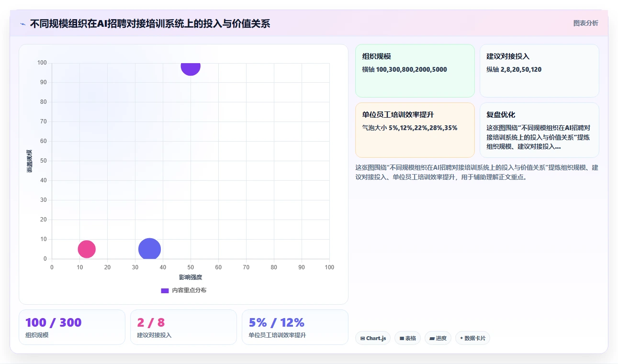Click 气泡大小 5%,12%,22%,28%,35% text
This screenshot has height=364, width=618.
click(410, 128)
